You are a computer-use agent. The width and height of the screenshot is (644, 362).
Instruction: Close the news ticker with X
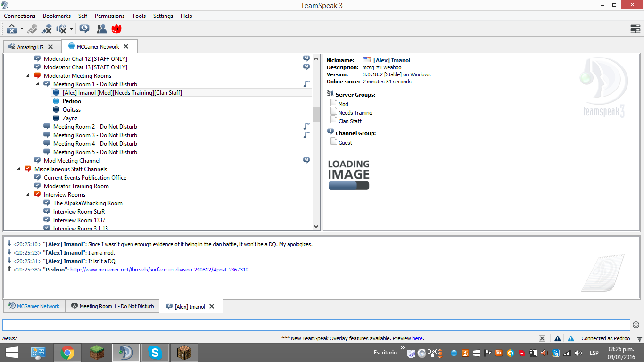(542, 338)
